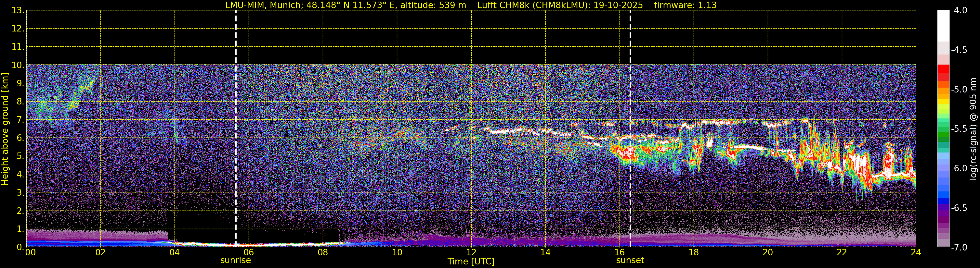Click the '20' time tick label
980x268 pixels.
point(768,252)
